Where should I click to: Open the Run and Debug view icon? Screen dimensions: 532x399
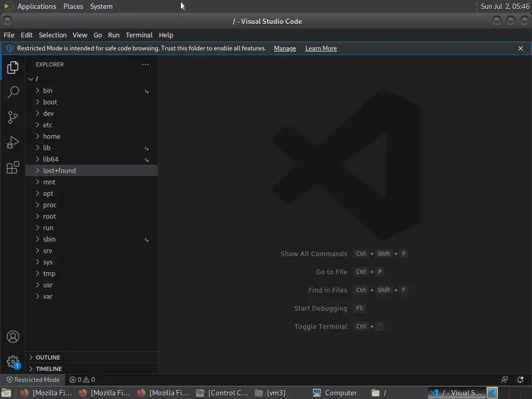pyautogui.click(x=12, y=142)
